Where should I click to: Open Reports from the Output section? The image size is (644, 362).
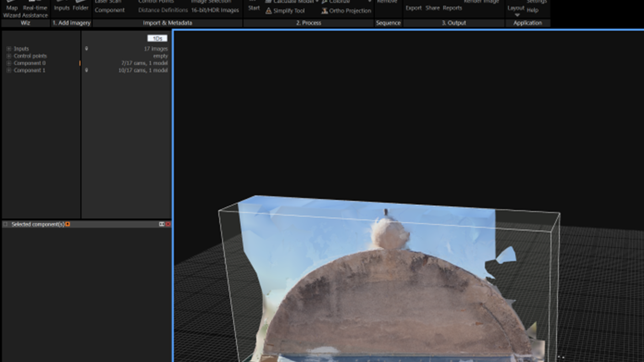452,8
